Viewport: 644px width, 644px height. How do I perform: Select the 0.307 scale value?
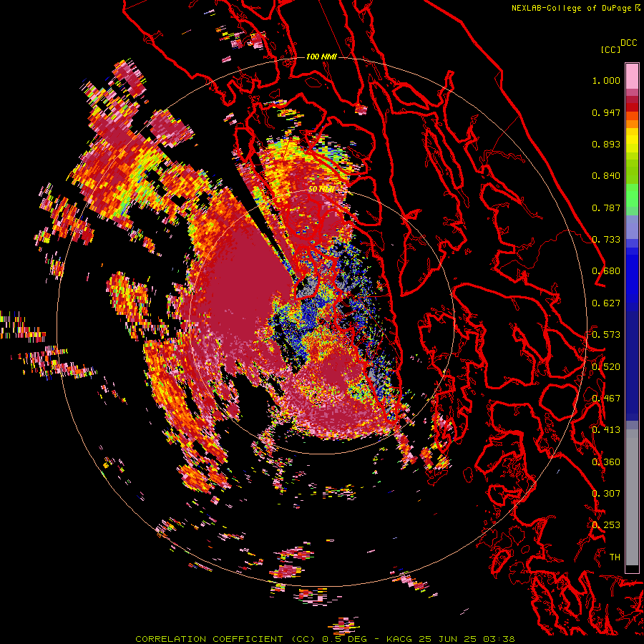606,494
